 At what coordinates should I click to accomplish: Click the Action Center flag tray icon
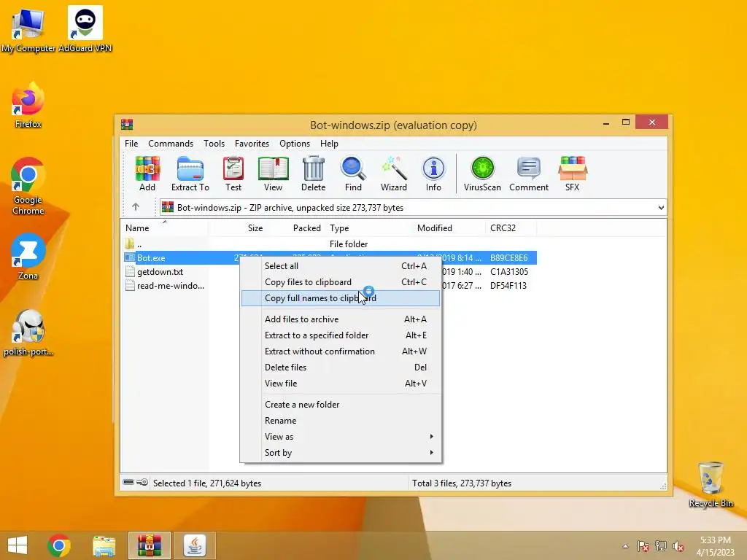[x=643, y=546]
